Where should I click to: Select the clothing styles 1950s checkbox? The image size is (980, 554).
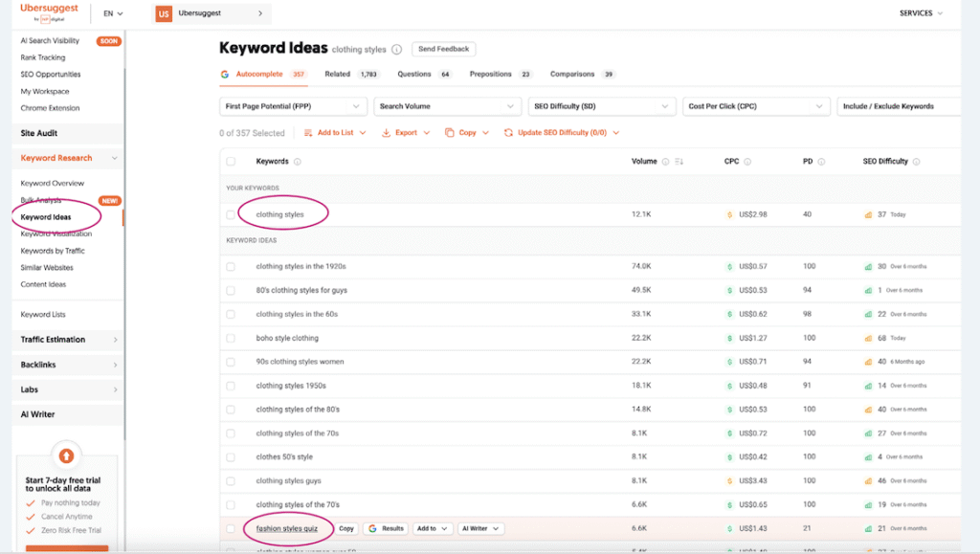(x=231, y=386)
